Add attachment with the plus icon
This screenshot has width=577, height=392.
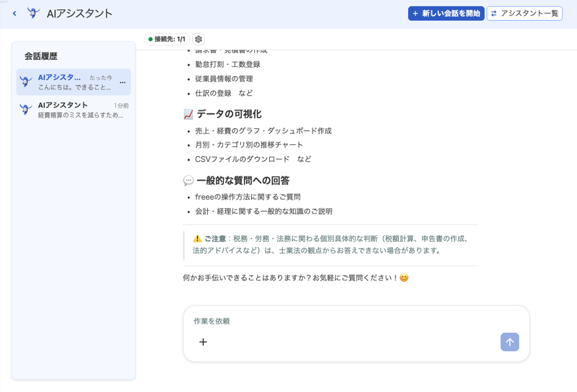(203, 342)
